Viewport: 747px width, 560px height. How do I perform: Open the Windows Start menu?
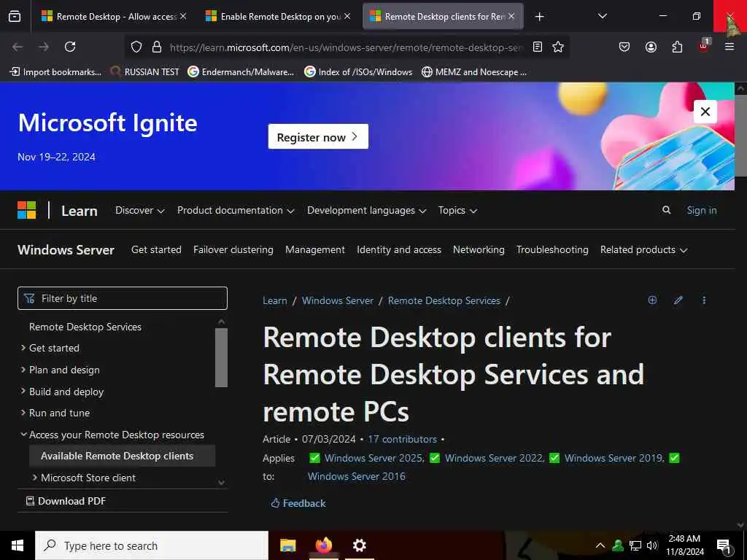click(x=18, y=545)
